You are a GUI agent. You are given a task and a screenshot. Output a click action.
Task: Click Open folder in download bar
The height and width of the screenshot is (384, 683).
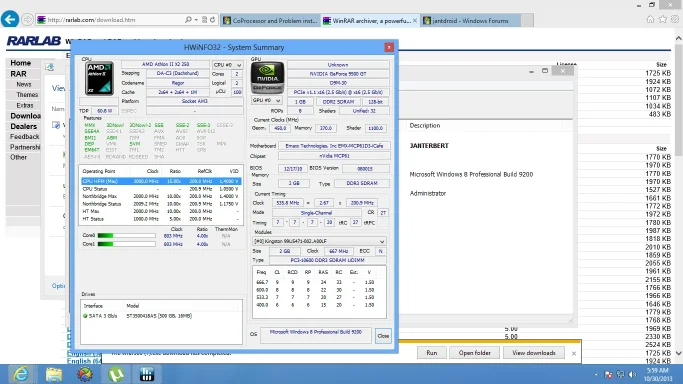(x=474, y=353)
